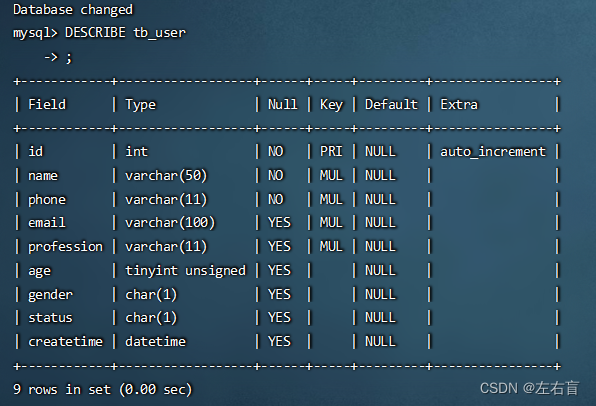
Task: Select the 'status' field name
Action: [x=51, y=318]
